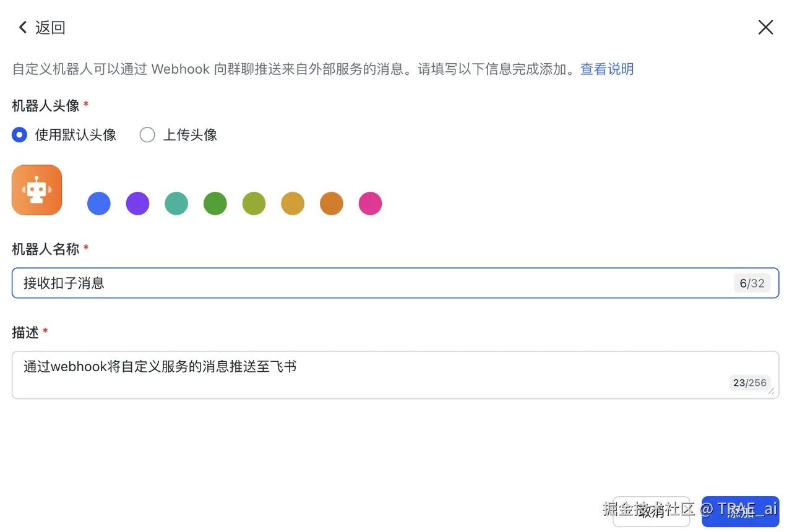The height and width of the screenshot is (532, 792).
Task: Pick the green avatar color
Action: 215,204
